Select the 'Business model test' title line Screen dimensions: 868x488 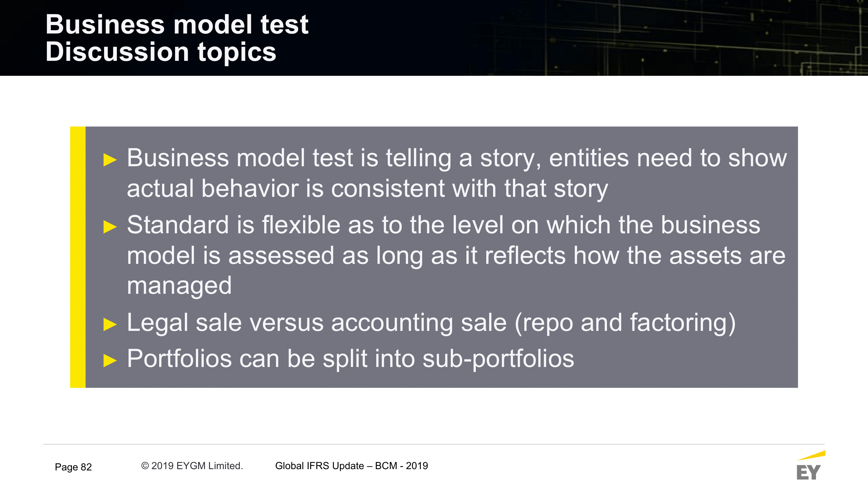tap(177, 24)
